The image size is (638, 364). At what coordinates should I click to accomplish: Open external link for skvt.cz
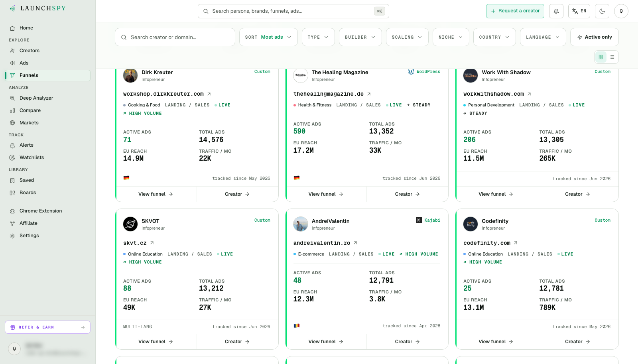152,243
